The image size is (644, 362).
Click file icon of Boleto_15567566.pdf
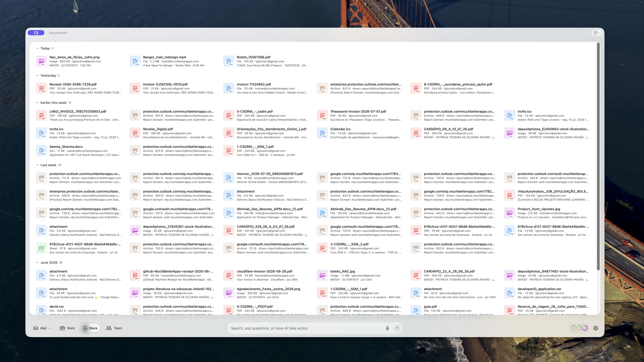click(x=229, y=61)
